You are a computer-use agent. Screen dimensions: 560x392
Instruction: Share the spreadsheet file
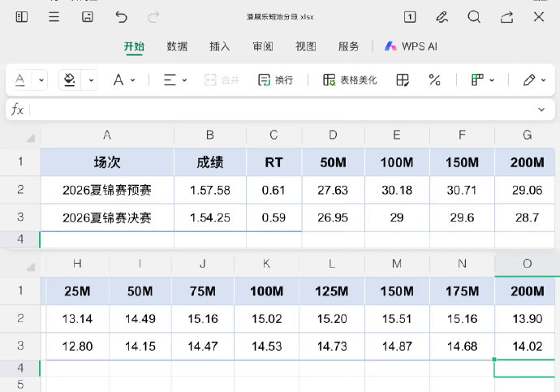point(506,17)
